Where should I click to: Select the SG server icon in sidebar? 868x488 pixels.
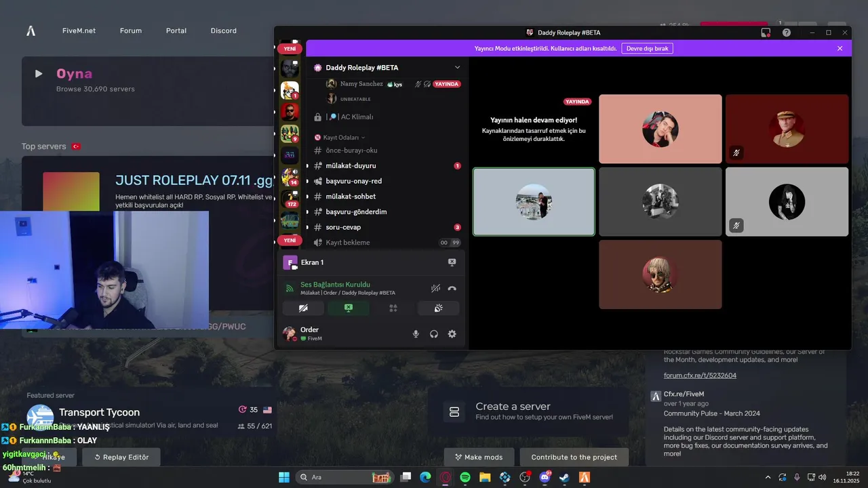pos(290,155)
